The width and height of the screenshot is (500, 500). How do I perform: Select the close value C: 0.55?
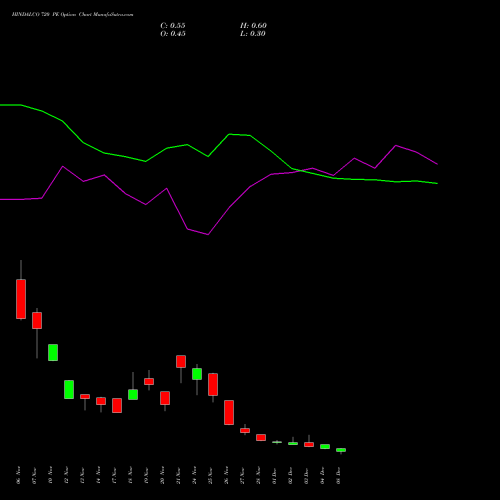pos(173,26)
